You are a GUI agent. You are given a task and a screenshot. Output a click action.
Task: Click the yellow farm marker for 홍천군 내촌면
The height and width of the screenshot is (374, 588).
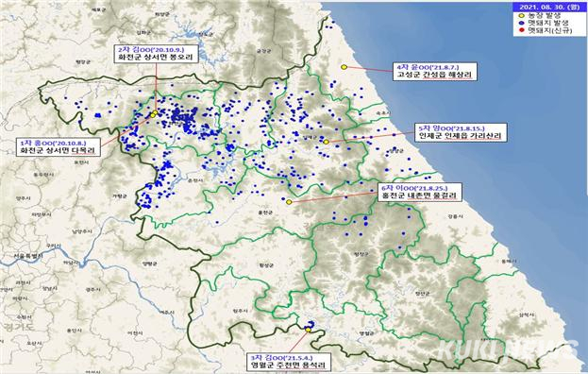[289, 202]
